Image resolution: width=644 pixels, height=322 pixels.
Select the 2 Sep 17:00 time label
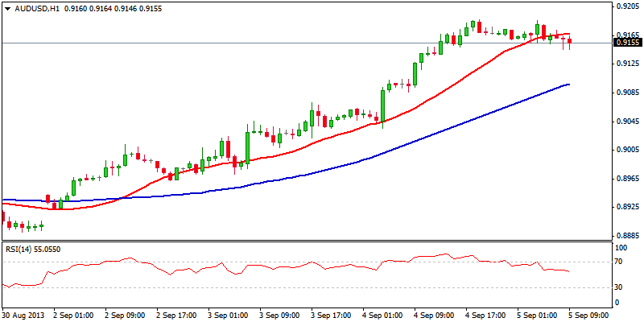(x=175, y=316)
